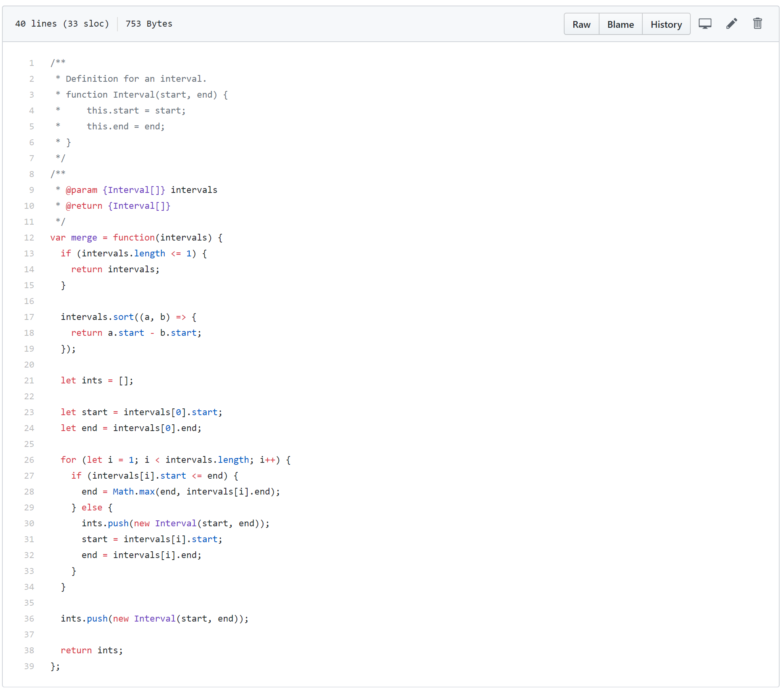This screenshot has height=693, width=784.
Task: Edit this file with pencil icon
Action: pyautogui.click(x=732, y=24)
